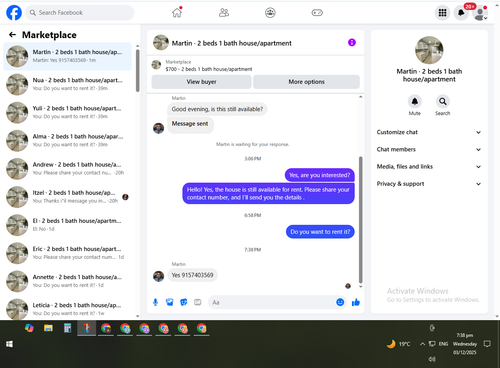Click the View buyer button
Viewport: 500px width, 368px height.
(201, 82)
